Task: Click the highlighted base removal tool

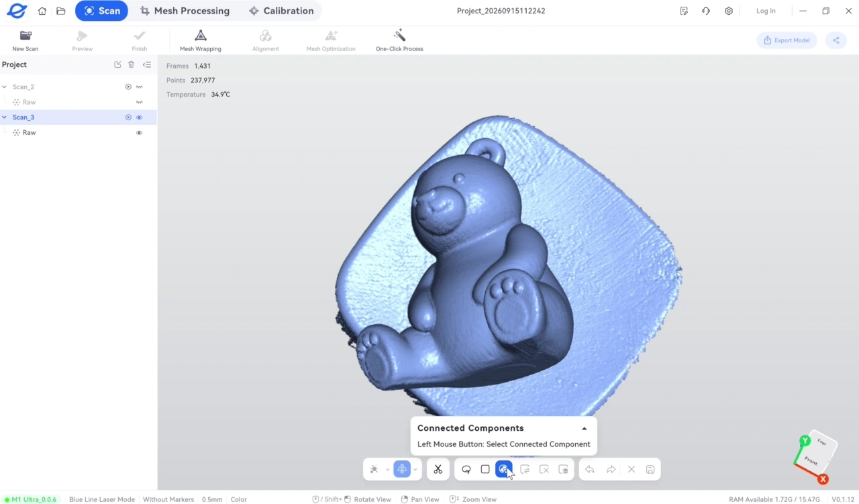Action: tap(402, 469)
